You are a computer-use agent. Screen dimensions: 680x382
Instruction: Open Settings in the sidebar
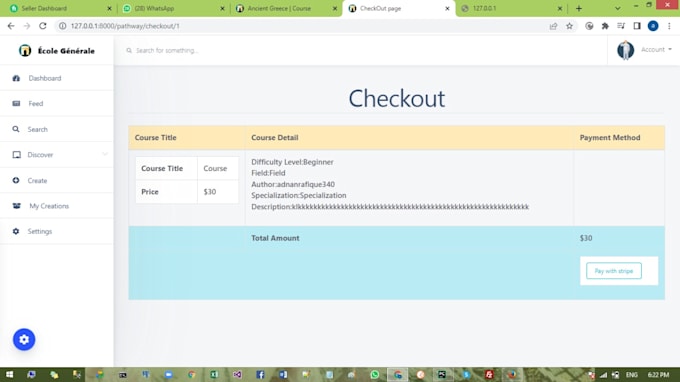(57, 232)
